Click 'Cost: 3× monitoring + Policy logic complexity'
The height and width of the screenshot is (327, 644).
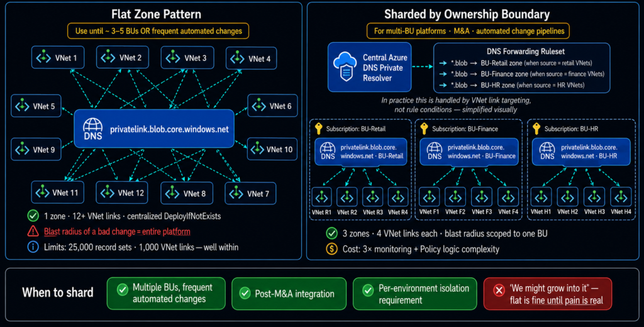(x=421, y=250)
